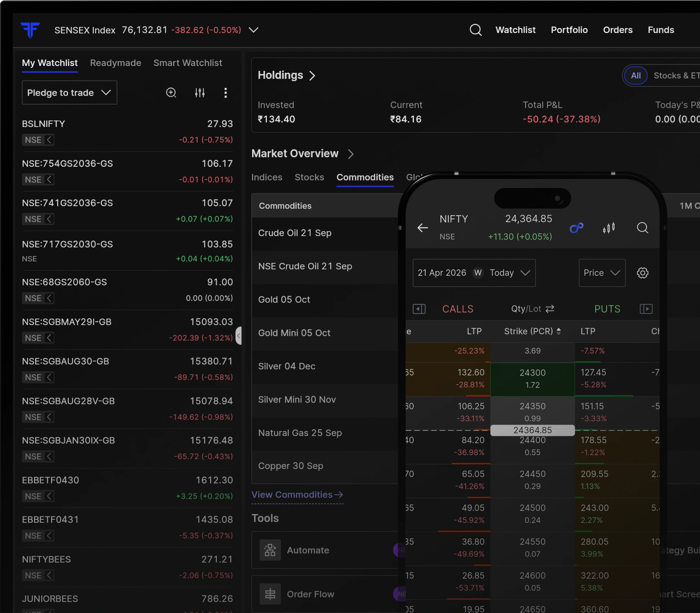Click the blue link icon beside NIFTY price
700x613 pixels.
[x=576, y=228]
